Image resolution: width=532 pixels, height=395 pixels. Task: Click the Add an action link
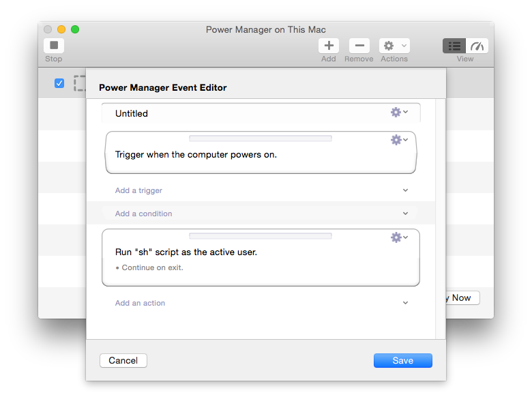click(140, 303)
